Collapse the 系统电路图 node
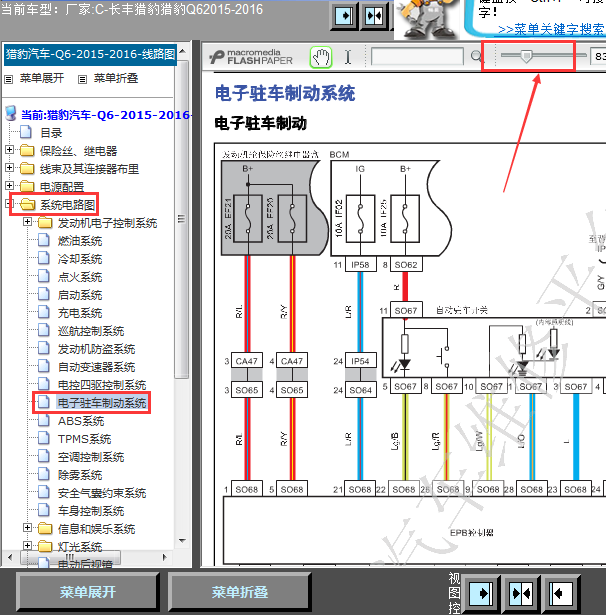Viewport: 606px width, 615px height. click(9, 203)
